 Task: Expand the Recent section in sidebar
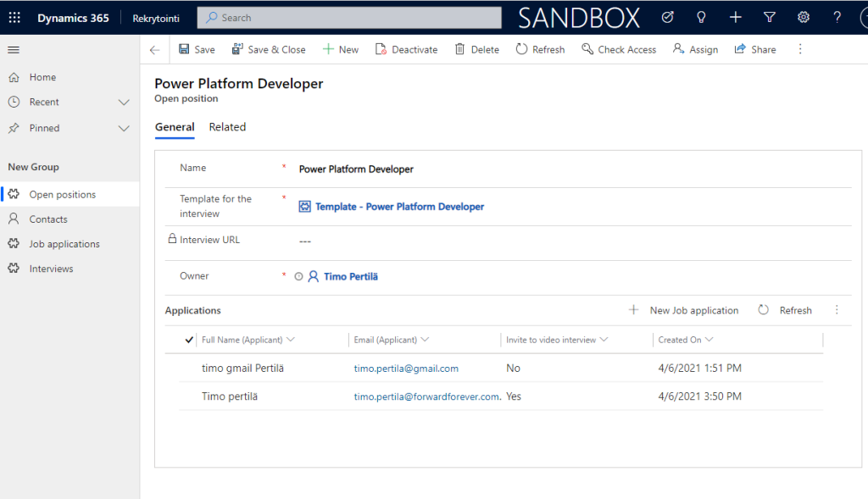click(x=124, y=103)
